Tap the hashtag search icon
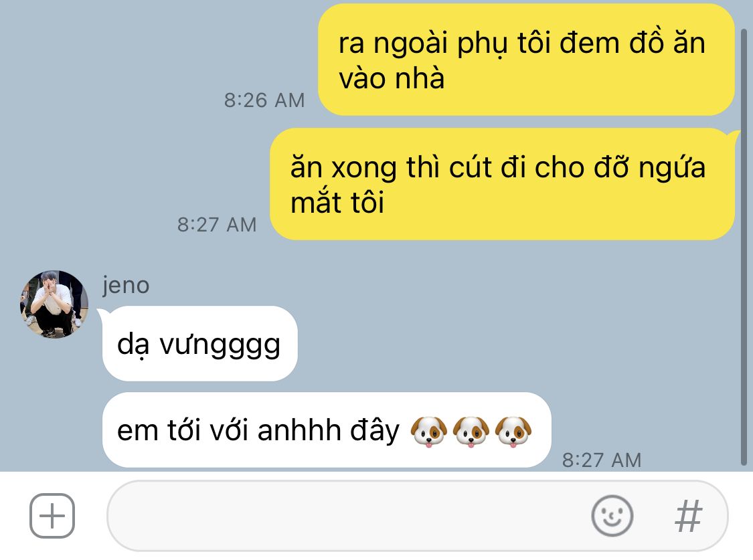The image size is (753, 560). [689, 516]
